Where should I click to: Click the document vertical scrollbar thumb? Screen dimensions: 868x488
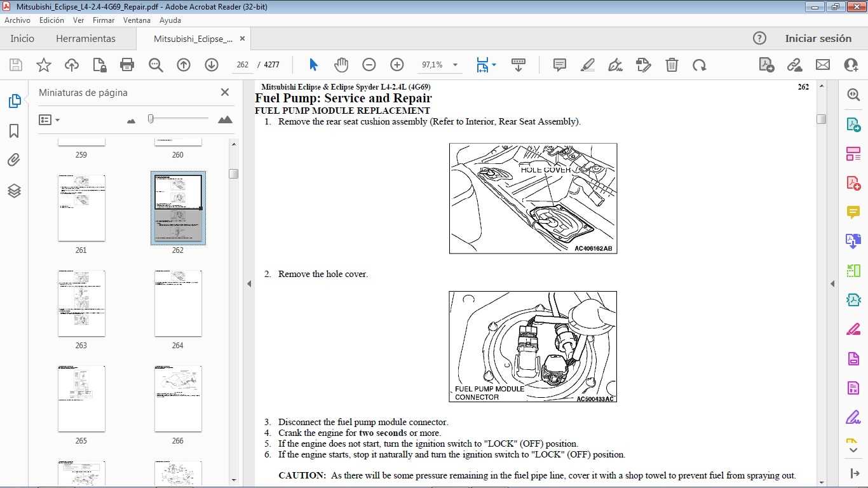click(821, 119)
